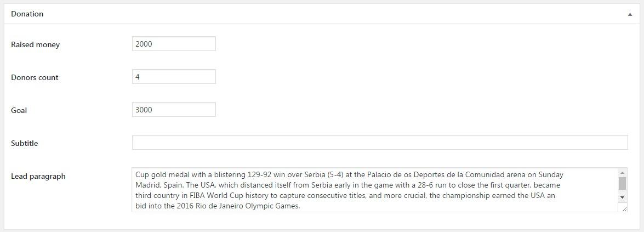
Task: Click the textarea scrollbar down arrow
Action: [622, 197]
